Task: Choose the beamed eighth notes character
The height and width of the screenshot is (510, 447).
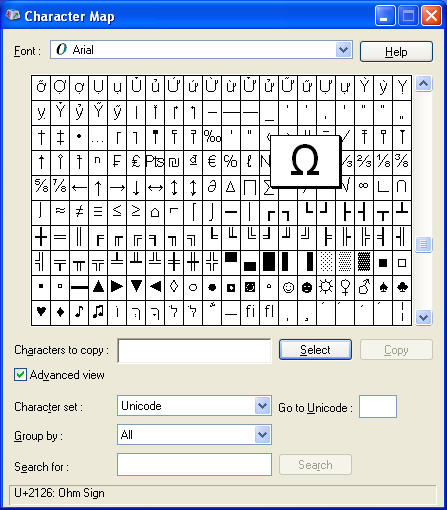Action: coord(98,313)
